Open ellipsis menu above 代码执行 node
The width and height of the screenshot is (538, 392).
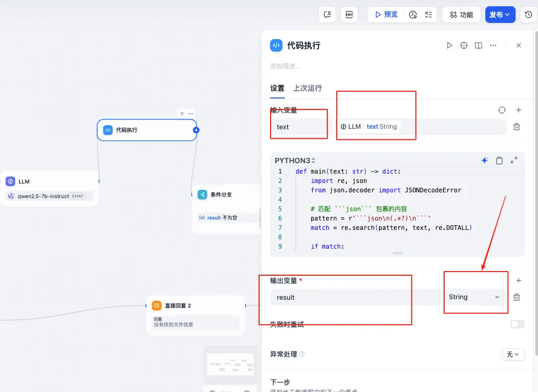point(190,114)
